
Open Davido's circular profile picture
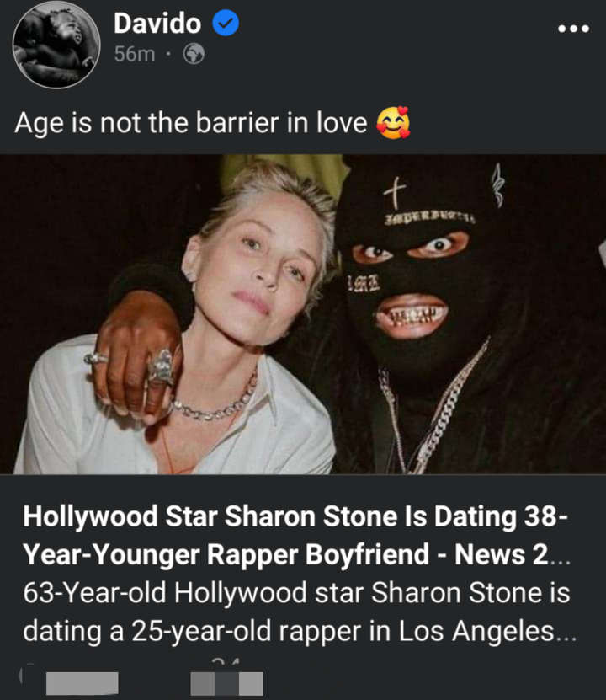click(x=56, y=45)
